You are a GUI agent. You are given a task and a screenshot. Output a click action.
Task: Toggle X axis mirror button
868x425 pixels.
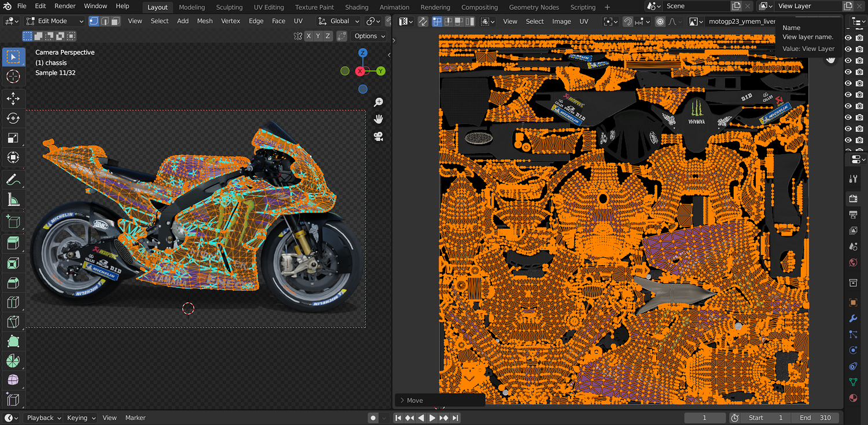309,36
